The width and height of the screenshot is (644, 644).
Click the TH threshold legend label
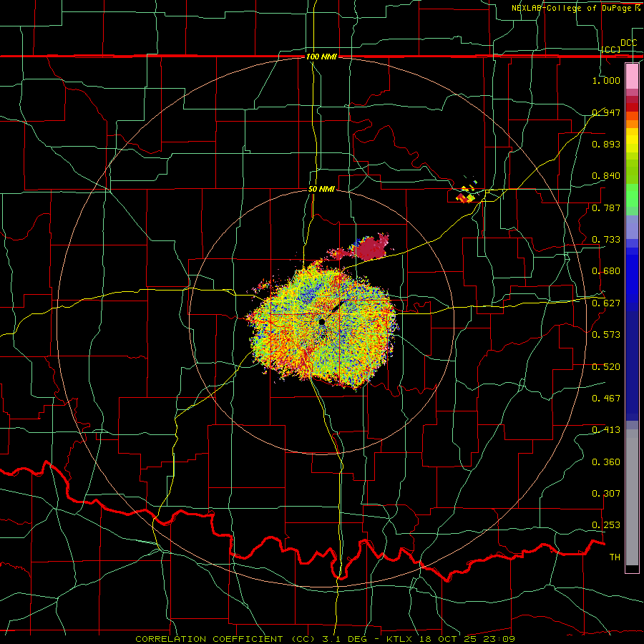615,557
